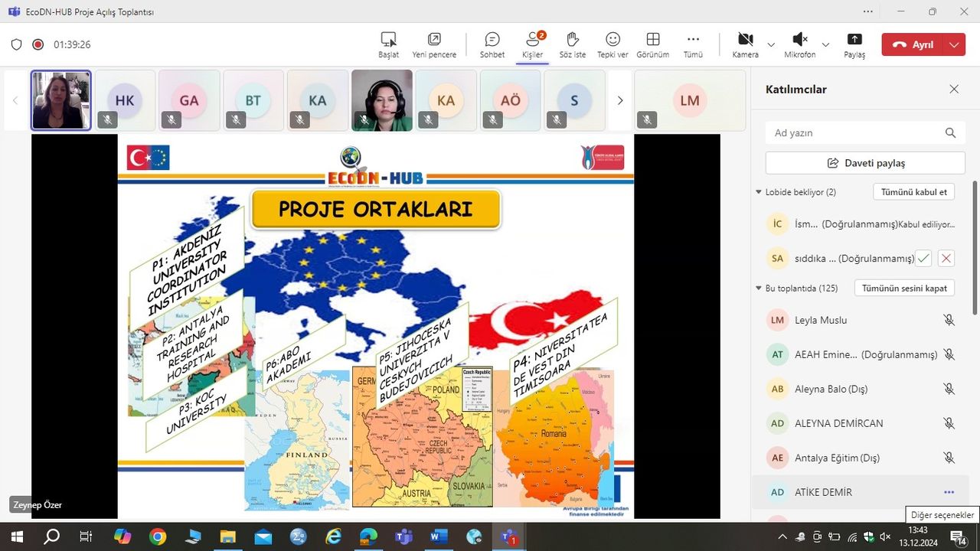Raise hand with Söz iste
Screen dimensions: 980x551
click(x=573, y=44)
